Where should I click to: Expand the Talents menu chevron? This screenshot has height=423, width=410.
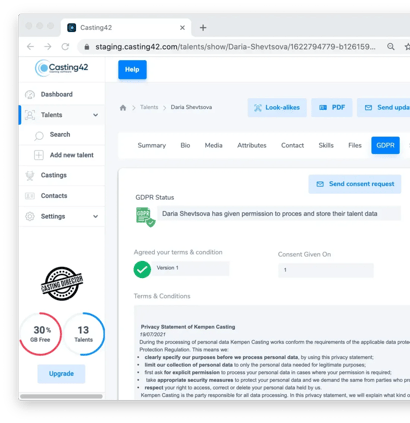(96, 115)
